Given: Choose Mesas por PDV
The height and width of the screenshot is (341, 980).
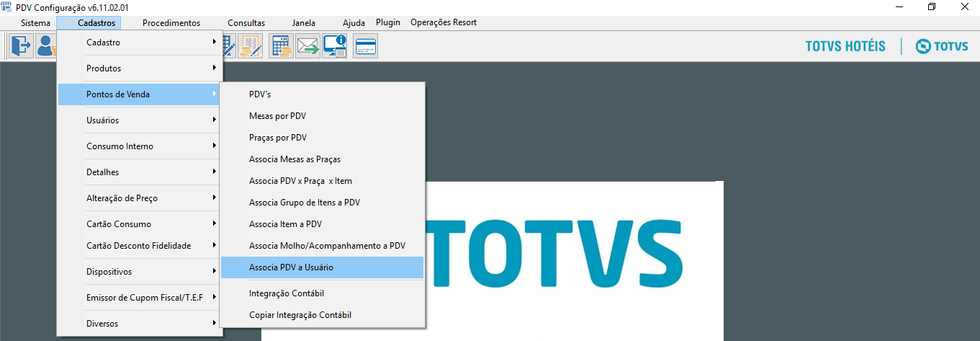Looking at the screenshot, I should pos(322,116).
